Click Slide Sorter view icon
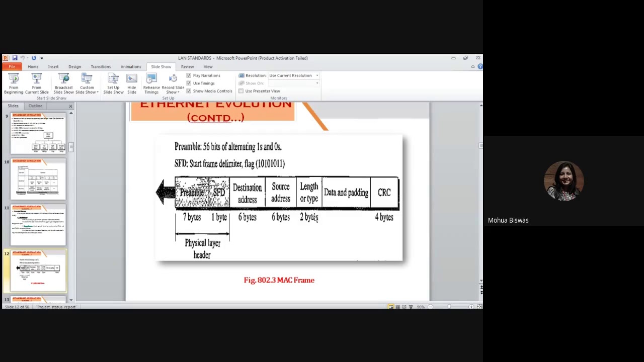The image size is (644, 362). [x=397, y=307]
